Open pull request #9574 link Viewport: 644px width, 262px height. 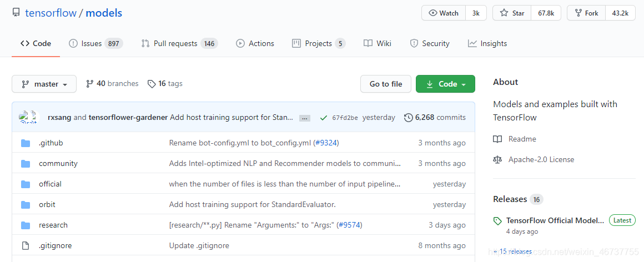point(349,225)
